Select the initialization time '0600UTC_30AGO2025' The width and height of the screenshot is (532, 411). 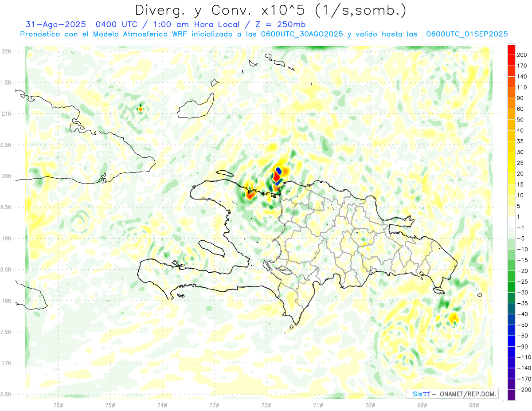click(x=302, y=34)
